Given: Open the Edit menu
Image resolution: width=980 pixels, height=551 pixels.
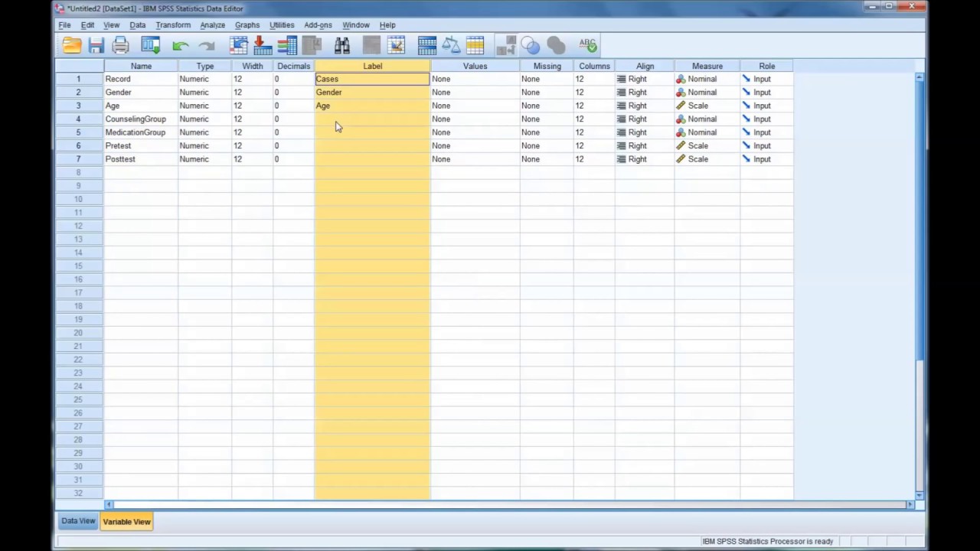Looking at the screenshot, I should point(87,25).
